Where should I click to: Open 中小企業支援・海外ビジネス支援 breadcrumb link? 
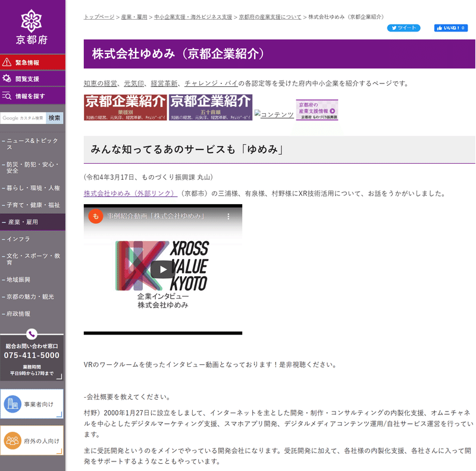pos(193,17)
